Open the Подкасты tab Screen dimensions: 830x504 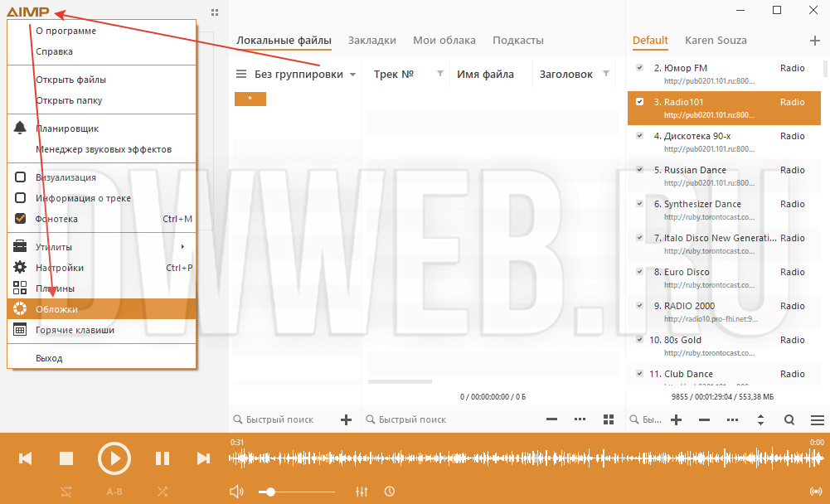pyautogui.click(x=518, y=41)
